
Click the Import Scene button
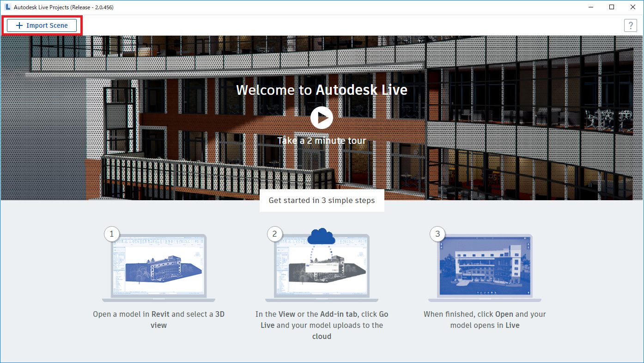tap(42, 25)
